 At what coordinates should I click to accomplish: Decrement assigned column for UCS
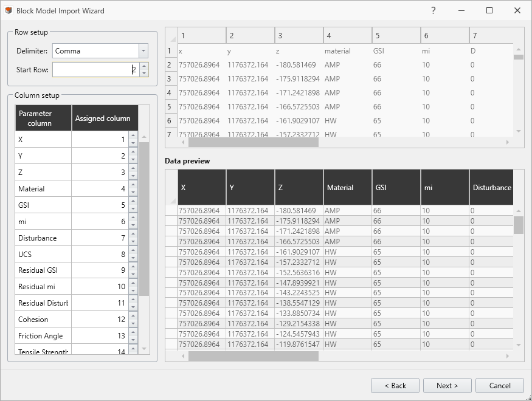[x=133, y=258]
